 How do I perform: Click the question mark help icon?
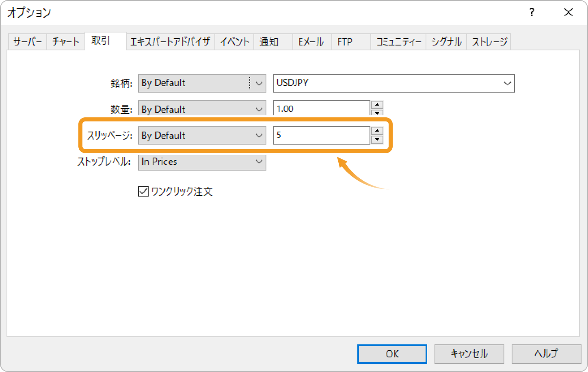[x=532, y=13]
